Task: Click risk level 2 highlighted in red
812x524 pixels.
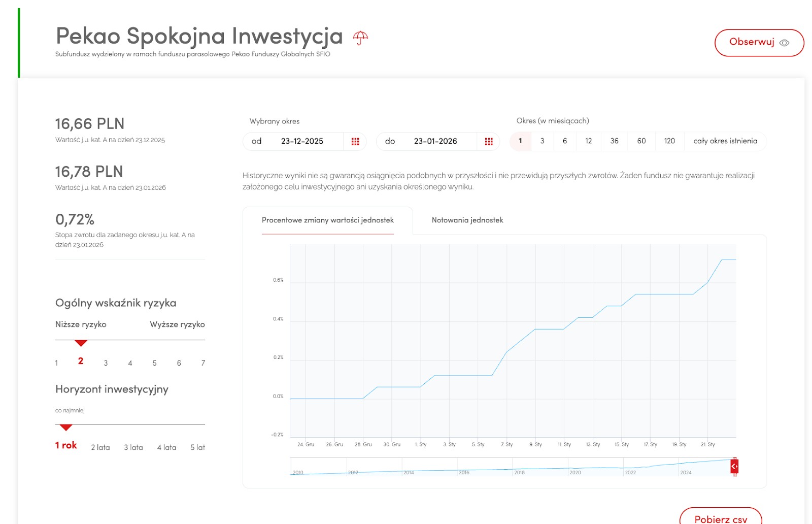Action: [81, 361]
